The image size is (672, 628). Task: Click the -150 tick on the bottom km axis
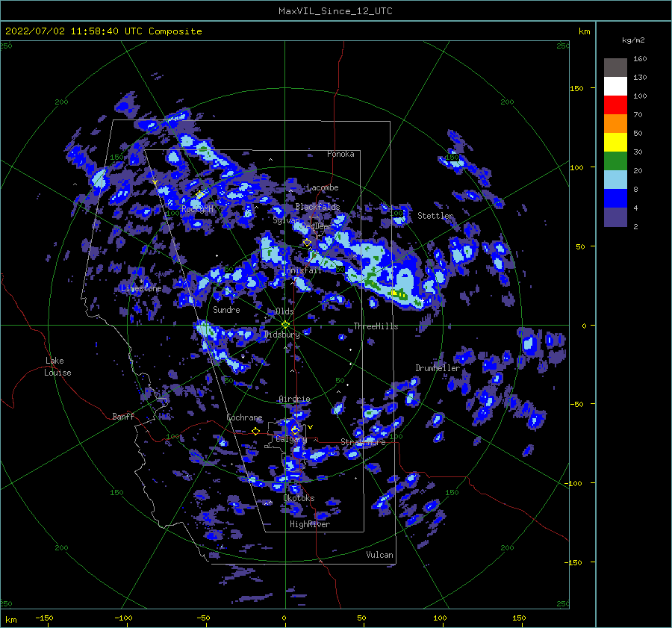click(x=44, y=618)
